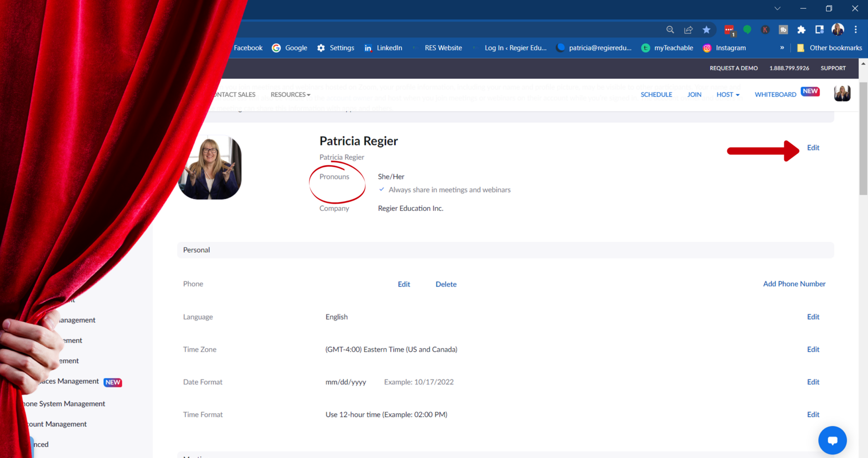Viewport: 868px width, 458px height.
Task: Click Edit for the Time Zone setting
Action: click(x=813, y=349)
